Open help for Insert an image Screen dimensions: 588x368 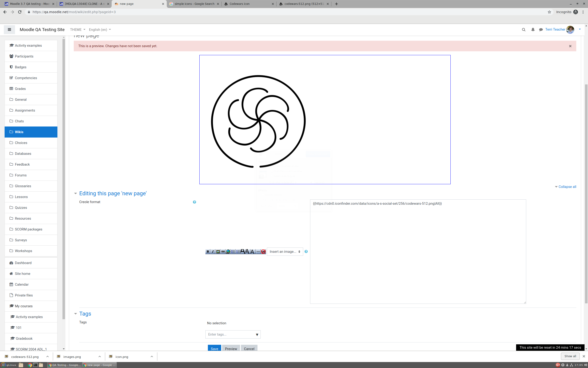click(306, 251)
